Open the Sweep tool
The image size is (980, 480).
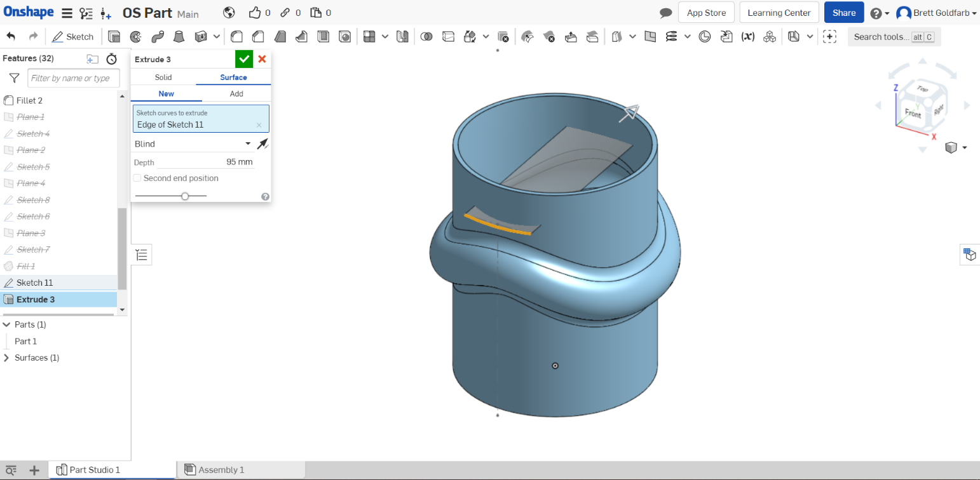click(157, 36)
